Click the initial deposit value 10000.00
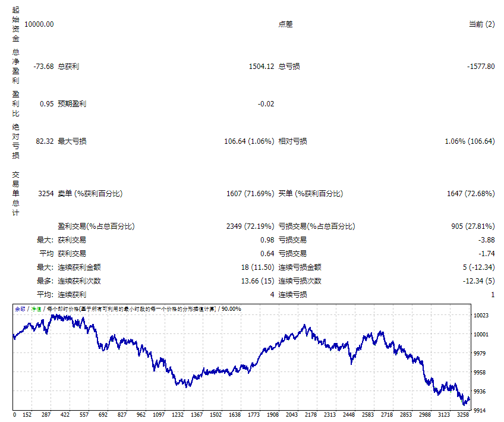Screen dimensions: 504x422 [x=39, y=24]
